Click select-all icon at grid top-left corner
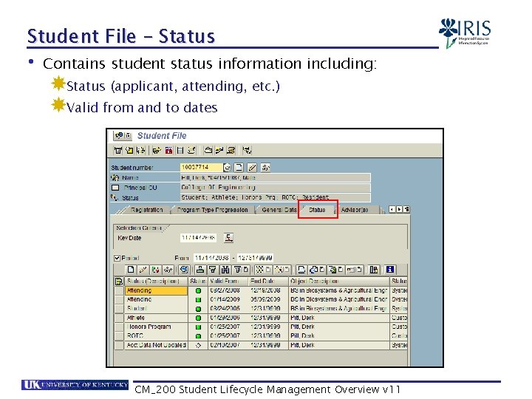Screen dimensions: 532x399 tap(119, 282)
